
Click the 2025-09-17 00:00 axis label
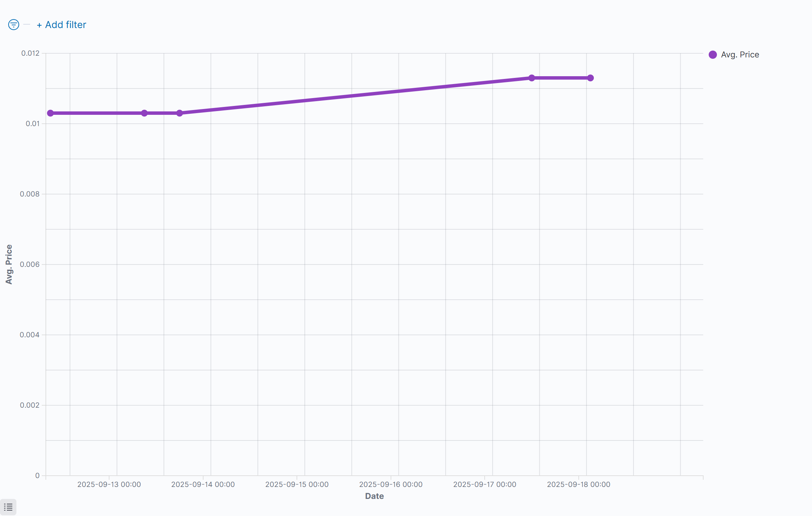[485, 484]
